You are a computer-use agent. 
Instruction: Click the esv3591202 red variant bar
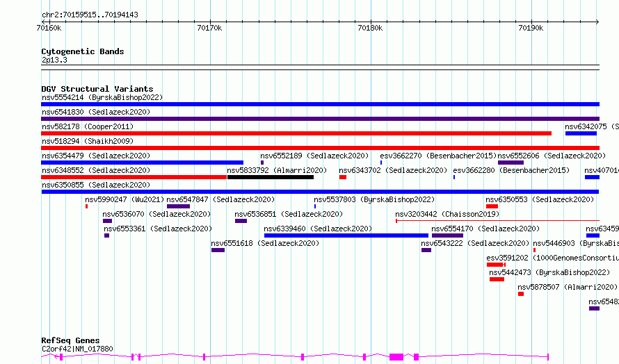pyautogui.click(x=495, y=265)
